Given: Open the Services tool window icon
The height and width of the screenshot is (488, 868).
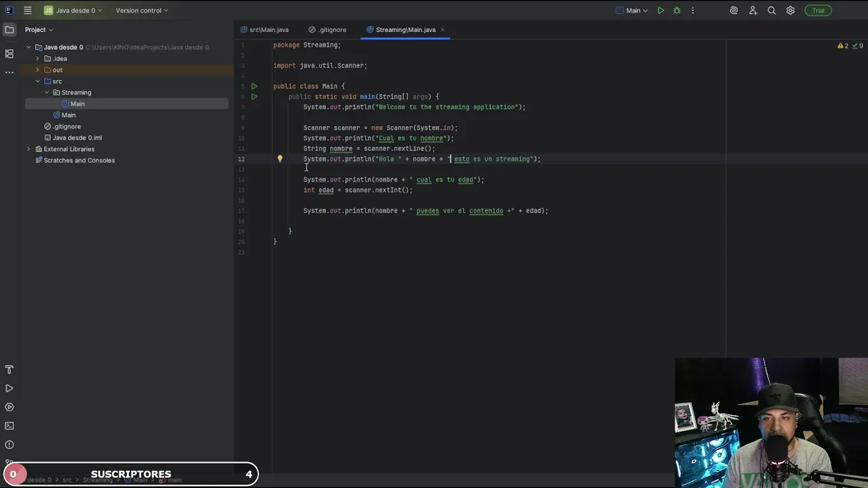Looking at the screenshot, I should click(9, 407).
